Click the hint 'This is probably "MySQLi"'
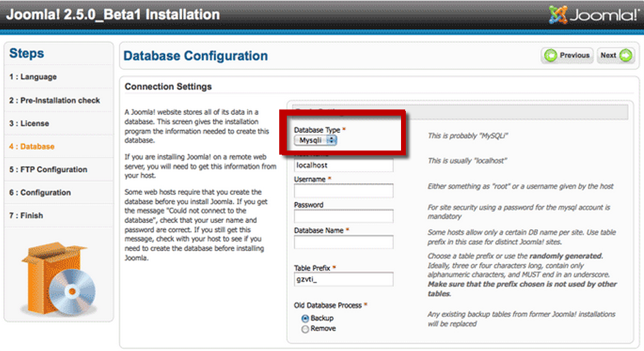Image resolution: width=644 pixels, height=351 pixels. [468, 136]
